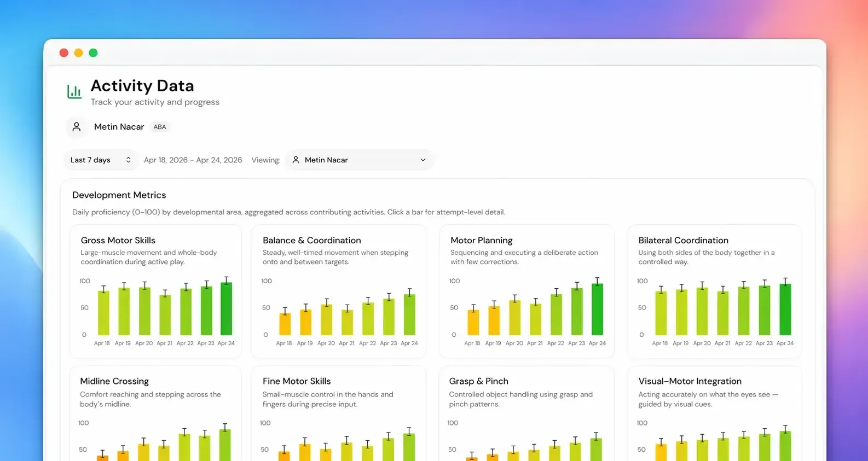This screenshot has height=461, width=868.
Task: Click the Gross Motor Skills card title
Action: (x=118, y=240)
